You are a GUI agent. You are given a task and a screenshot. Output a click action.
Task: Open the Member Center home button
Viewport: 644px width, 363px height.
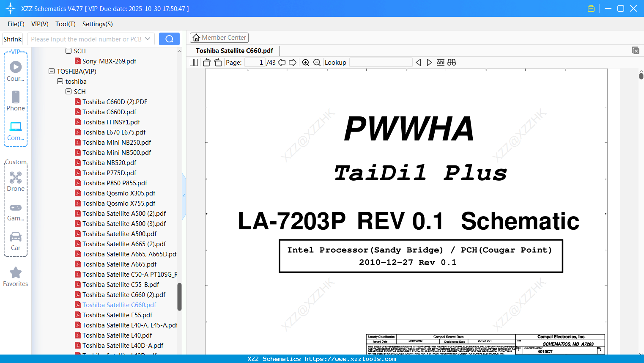[219, 38]
